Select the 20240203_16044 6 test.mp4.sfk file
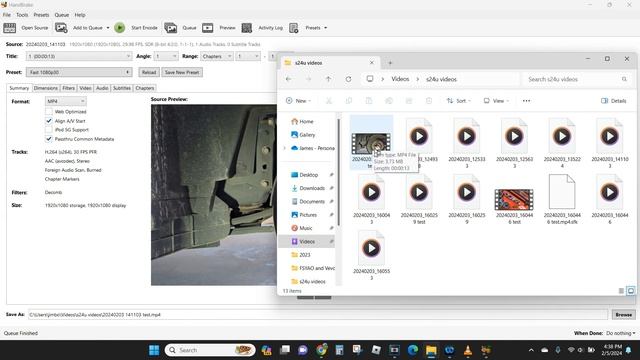640x360 pixels. click(562, 199)
